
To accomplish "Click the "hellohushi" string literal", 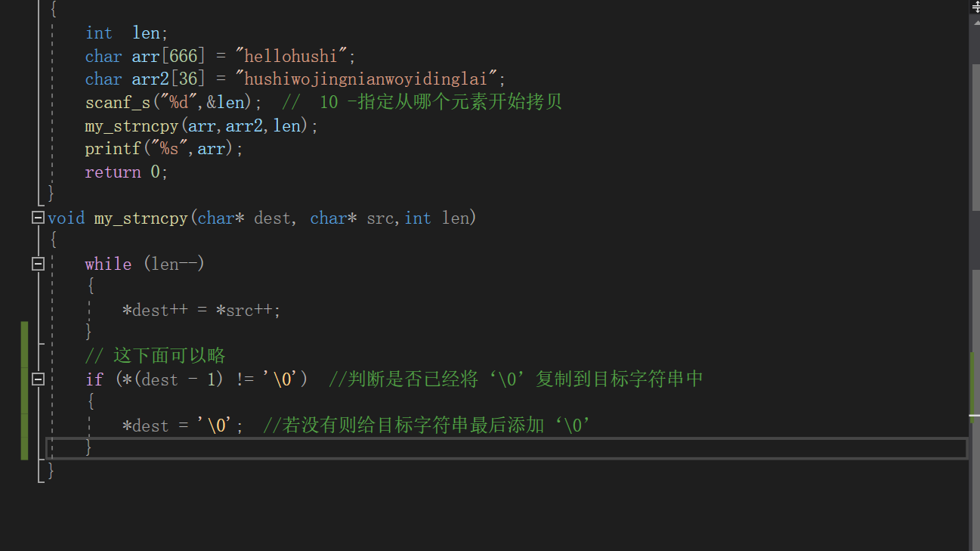I will [295, 56].
